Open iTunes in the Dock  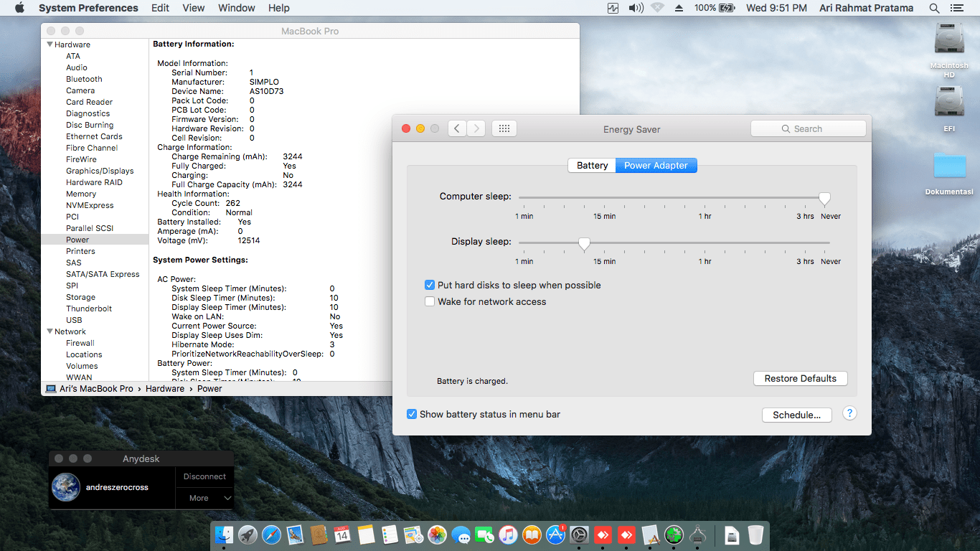[x=508, y=534]
